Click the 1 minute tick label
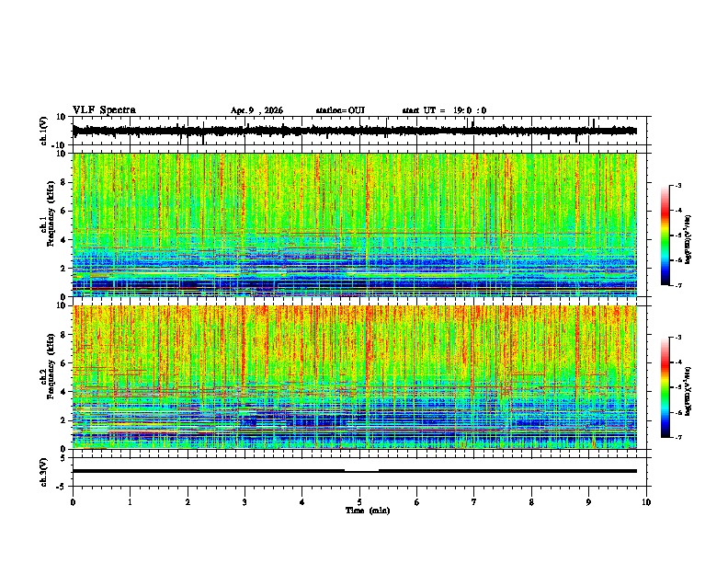This screenshot has height=563, width=728. tap(130, 502)
